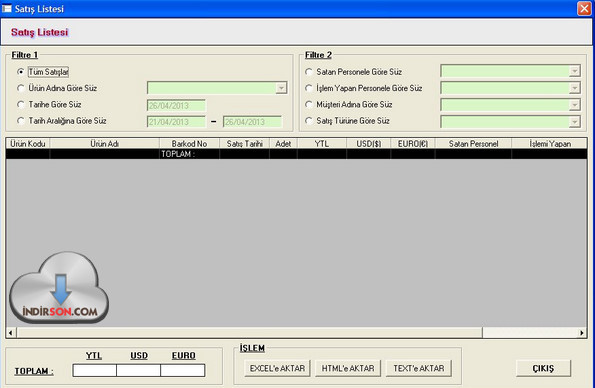Click EXCEL'e AKTAR button
This screenshot has height=388, width=595.
pos(277,368)
